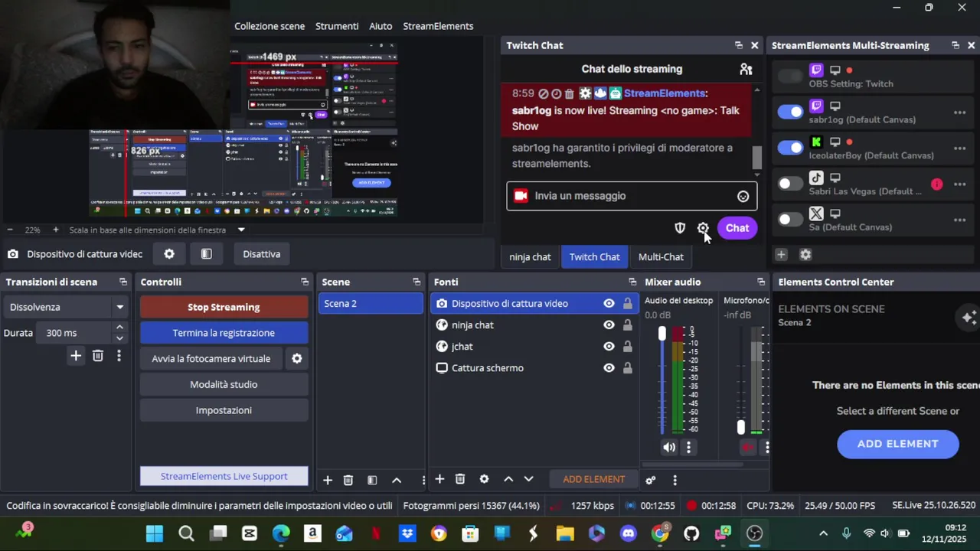Adjust Microfono volume slider handle
Screen dimensions: 980x551
(x=740, y=427)
